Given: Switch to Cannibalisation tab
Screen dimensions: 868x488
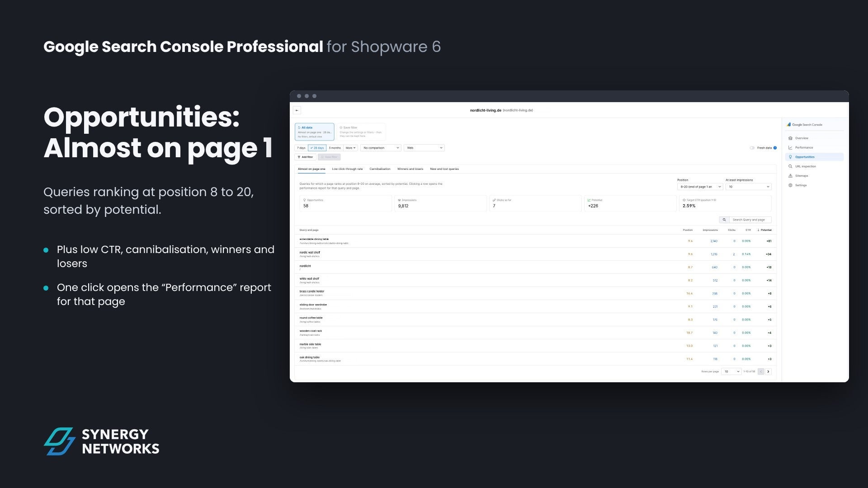Looking at the screenshot, I should pos(380,169).
